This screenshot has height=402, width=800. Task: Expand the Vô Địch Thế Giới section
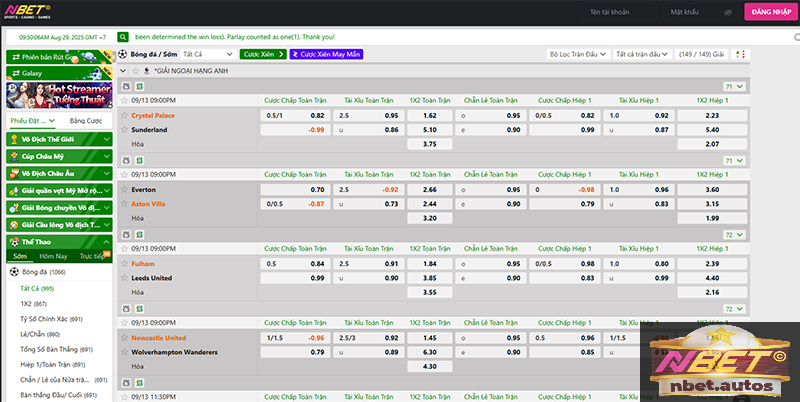58,137
